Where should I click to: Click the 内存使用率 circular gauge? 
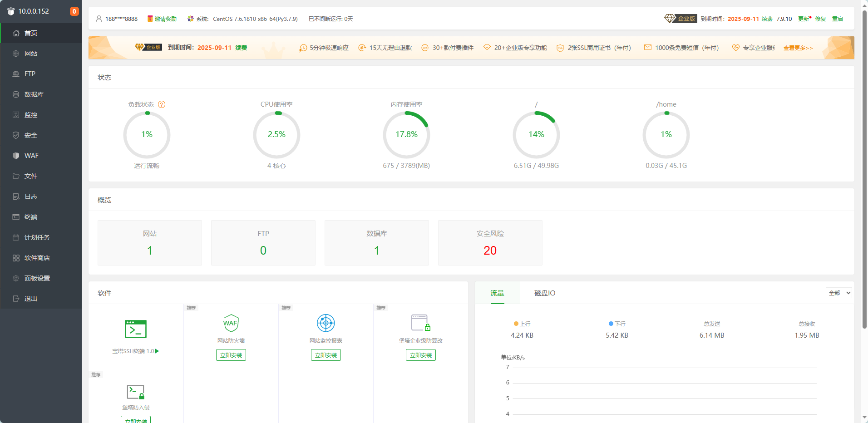tap(406, 135)
